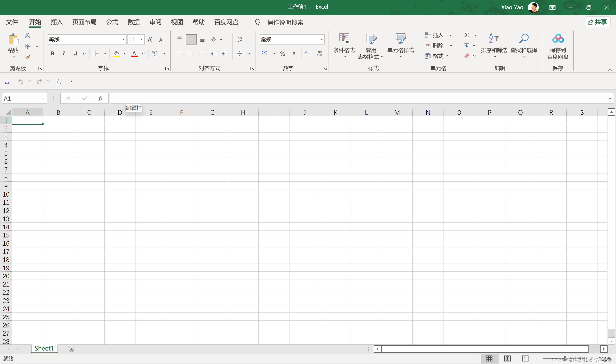Expand the Name Box dropdown arrow
Image resolution: width=616 pixels, height=364 pixels.
(43, 98)
